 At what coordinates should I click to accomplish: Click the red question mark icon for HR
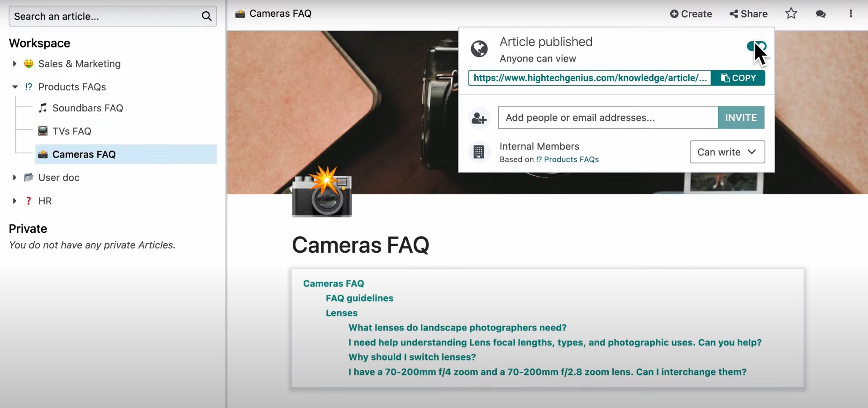pyautogui.click(x=29, y=201)
